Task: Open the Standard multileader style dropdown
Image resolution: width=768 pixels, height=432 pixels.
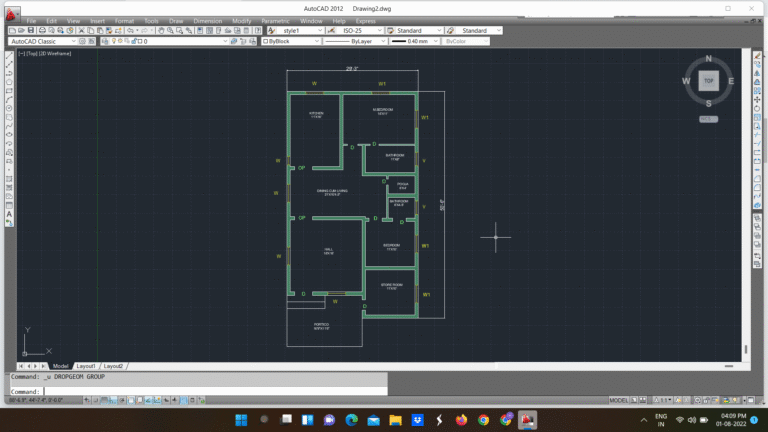Action: point(479,30)
